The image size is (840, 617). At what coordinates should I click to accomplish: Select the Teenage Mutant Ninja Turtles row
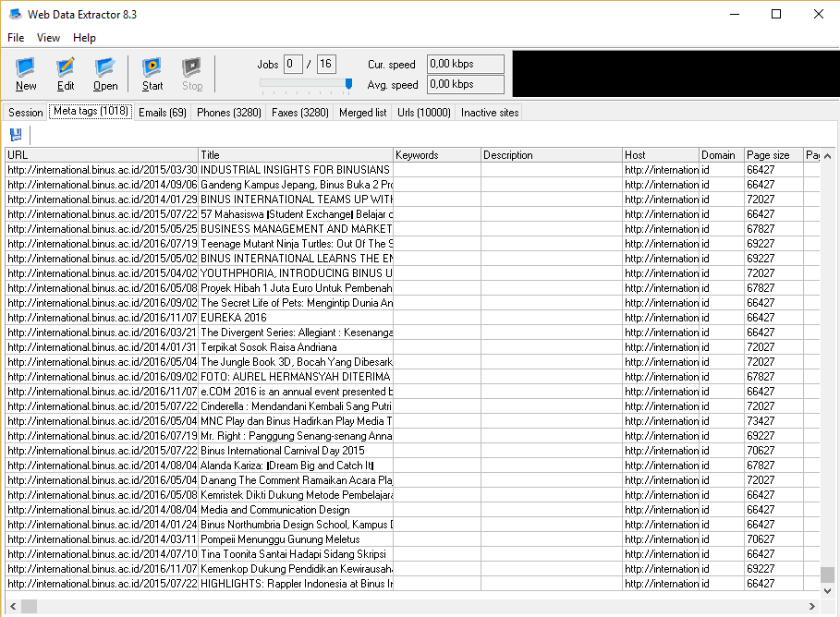(412, 244)
